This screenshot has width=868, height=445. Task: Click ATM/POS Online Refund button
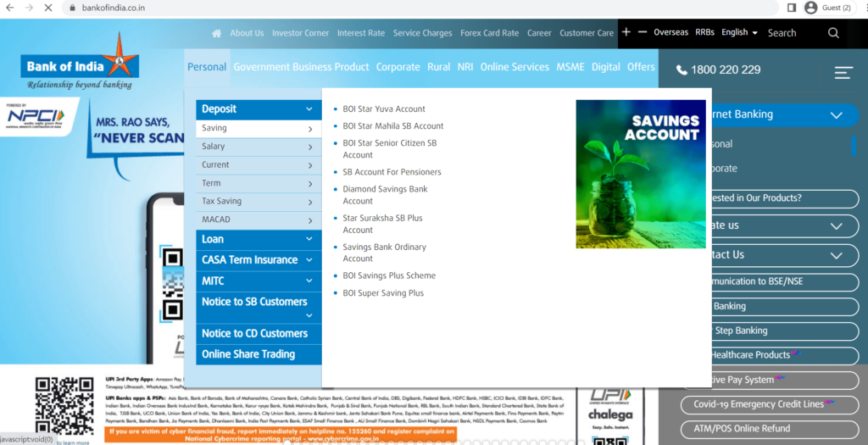(770, 429)
